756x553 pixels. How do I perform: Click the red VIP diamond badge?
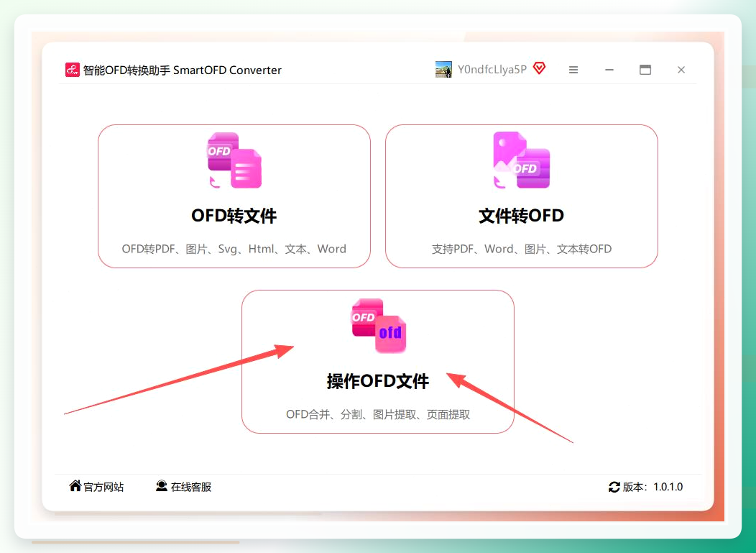coord(539,68)
